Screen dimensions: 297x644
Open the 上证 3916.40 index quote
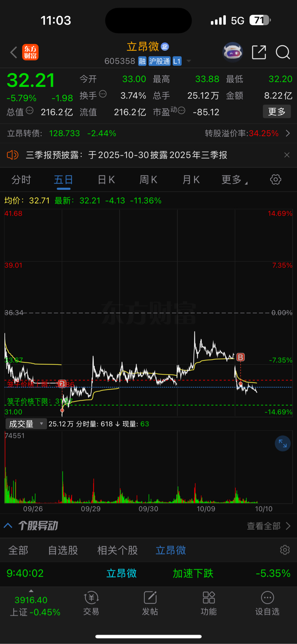35,606
